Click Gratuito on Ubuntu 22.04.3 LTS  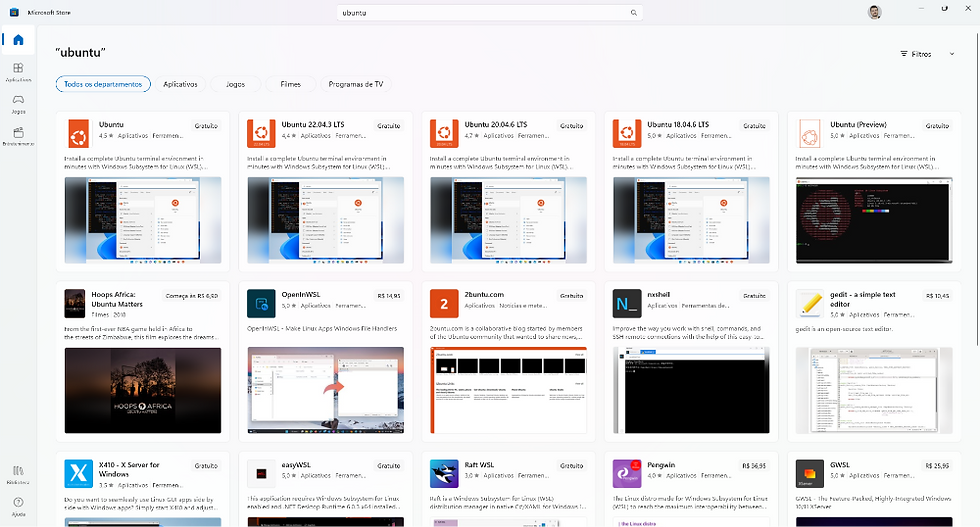(388, 126)
